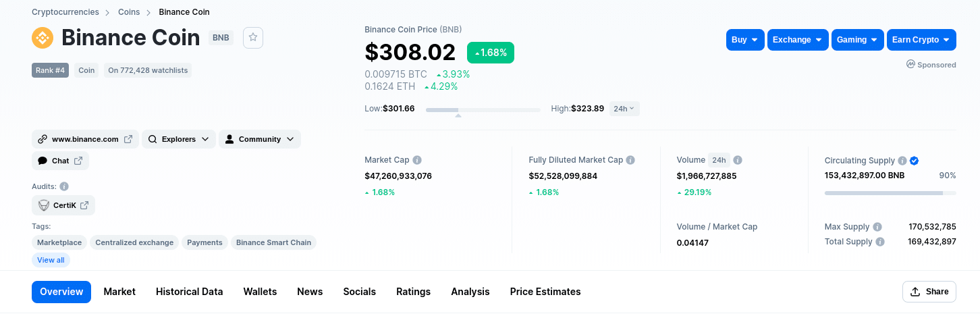Open the Buy dropdown menu
Viewport: 980px width, 316px height.
click(745, 40)
